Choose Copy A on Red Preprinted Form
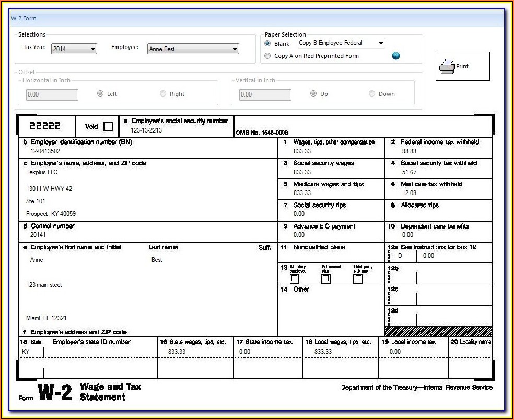The height and width of the screenshot is (420, 514). click(x=268, y=56)
